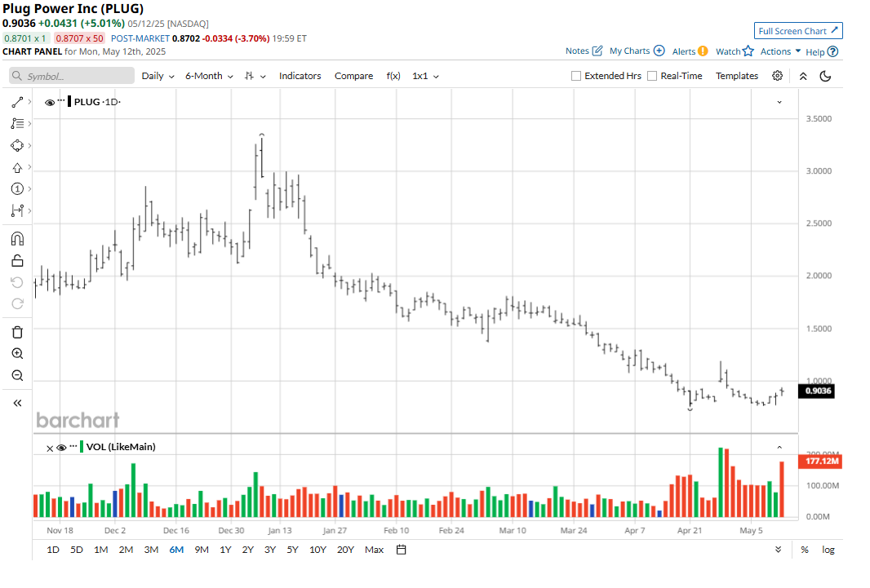Open the Notes editor icon
The height and width of the screenshot is (588, 870).
pos(597,51)
